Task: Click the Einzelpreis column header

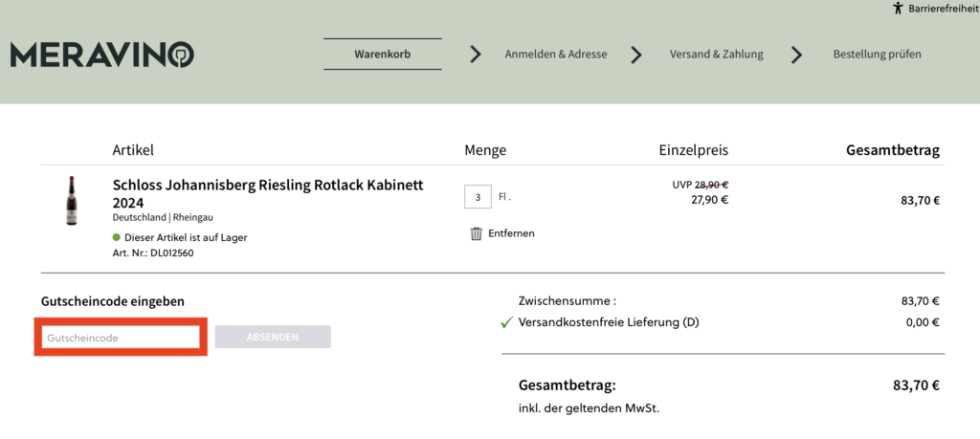Action: (694, 150)
